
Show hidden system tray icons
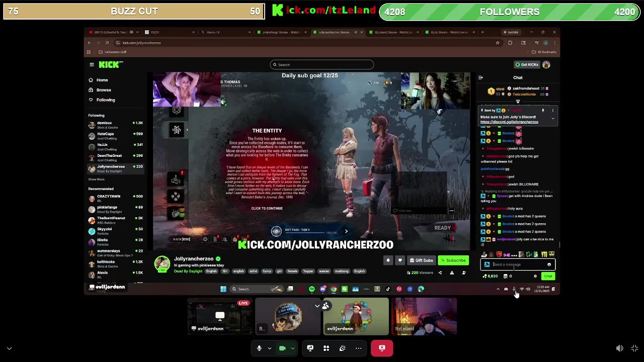pos(498,289)
